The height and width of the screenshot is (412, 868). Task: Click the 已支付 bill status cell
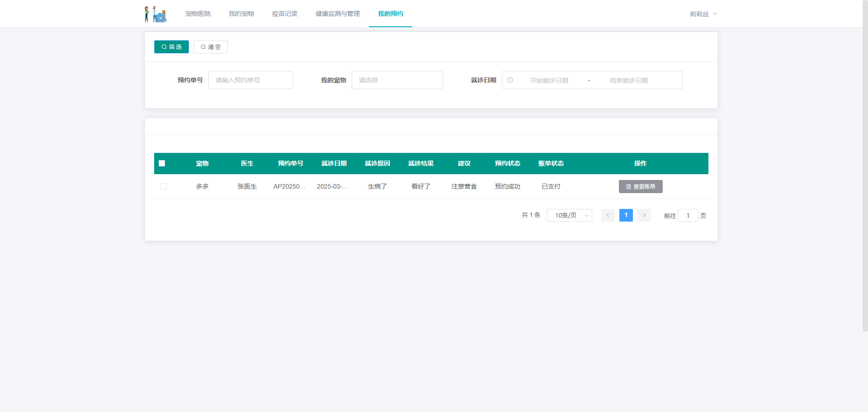[551, 186]
